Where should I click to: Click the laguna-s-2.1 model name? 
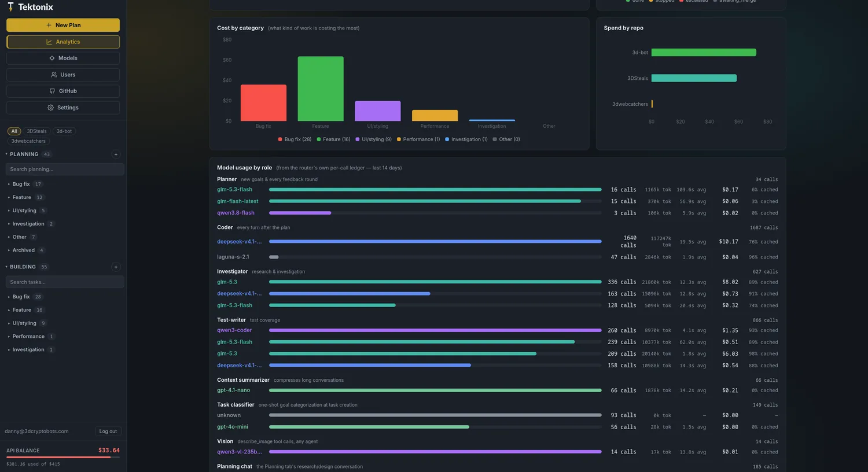(x=233, y=257)
